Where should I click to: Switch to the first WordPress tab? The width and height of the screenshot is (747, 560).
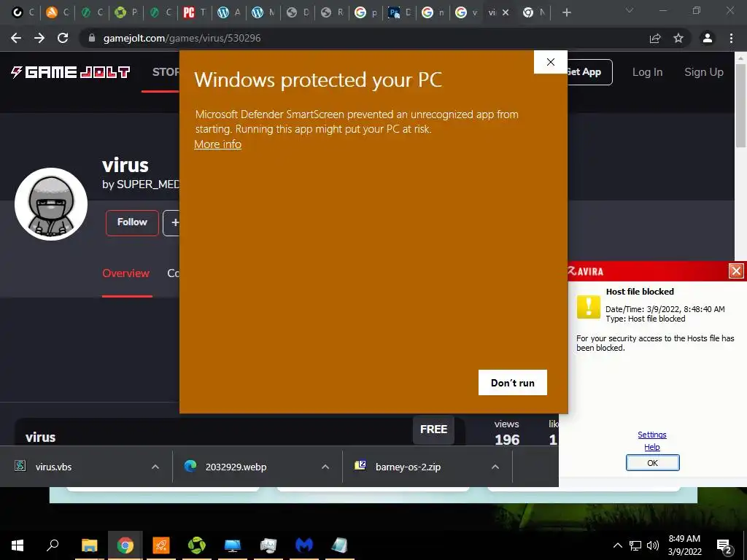(x=229, y=13)
